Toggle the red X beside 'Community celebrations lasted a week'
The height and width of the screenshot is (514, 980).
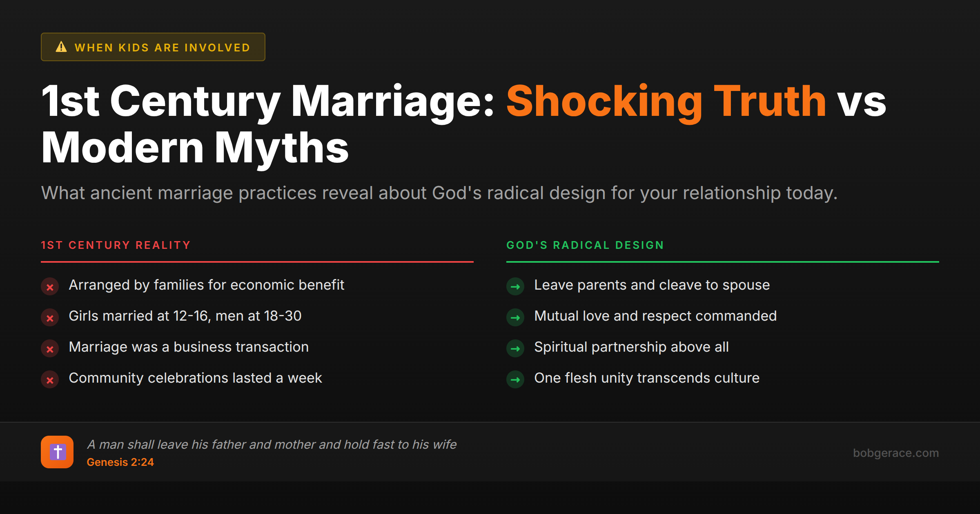pyautogui.click(x=49, y=380)
